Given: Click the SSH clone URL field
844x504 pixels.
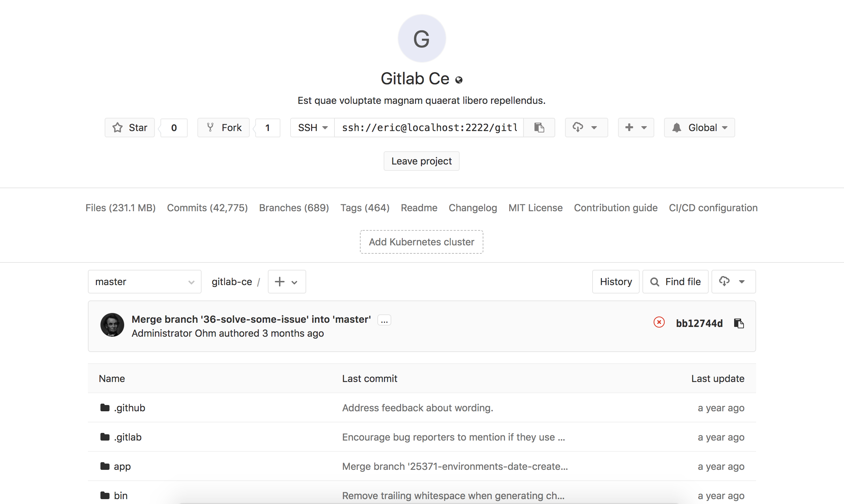Looking at the screenshot, I should coord(429,128).
